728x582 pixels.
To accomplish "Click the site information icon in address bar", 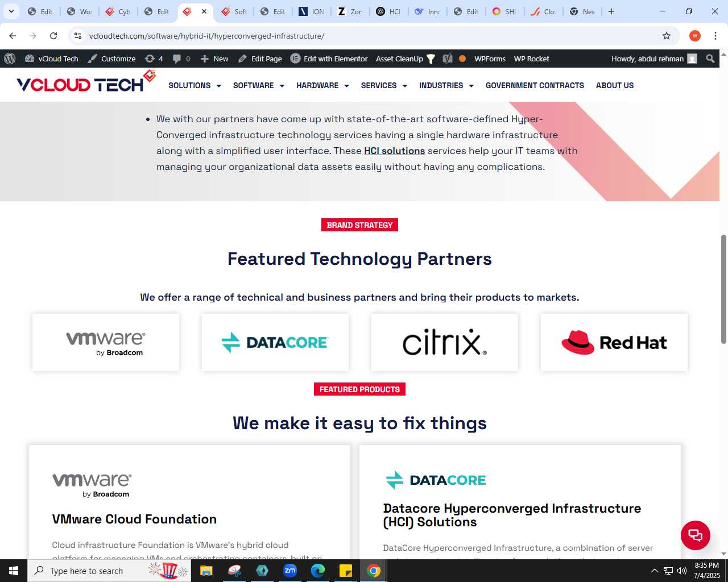I will click(78, 36).
